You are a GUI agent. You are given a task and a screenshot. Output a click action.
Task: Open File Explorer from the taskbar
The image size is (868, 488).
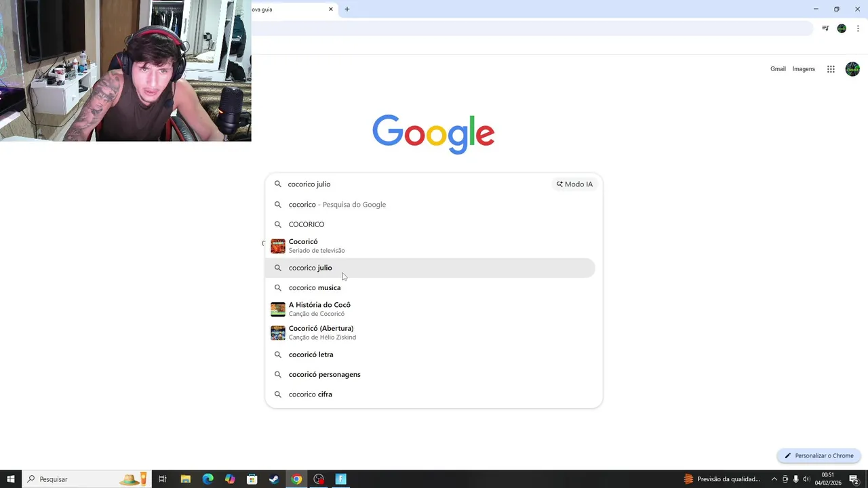pos(185,479)
